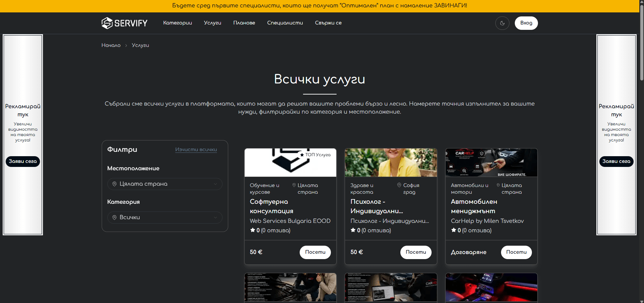Image resolution: width=644 pixels, height=303 pixels.
Task: Open Специалисти from the top menu
Action: click(x=285, y=23)
